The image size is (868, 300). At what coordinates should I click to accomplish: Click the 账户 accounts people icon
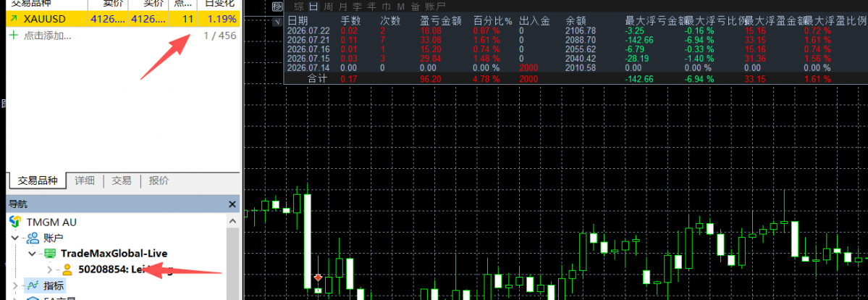(33, 238)
